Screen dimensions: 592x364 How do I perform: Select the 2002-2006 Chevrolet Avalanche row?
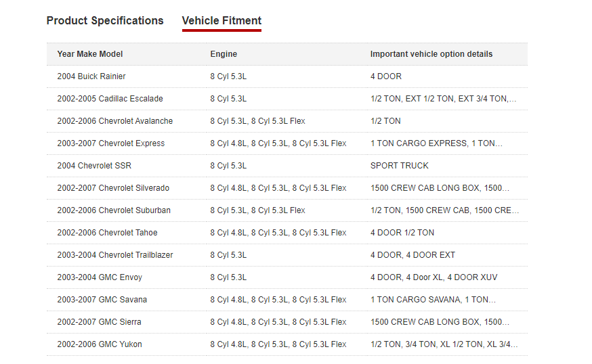tap(114, 121)
